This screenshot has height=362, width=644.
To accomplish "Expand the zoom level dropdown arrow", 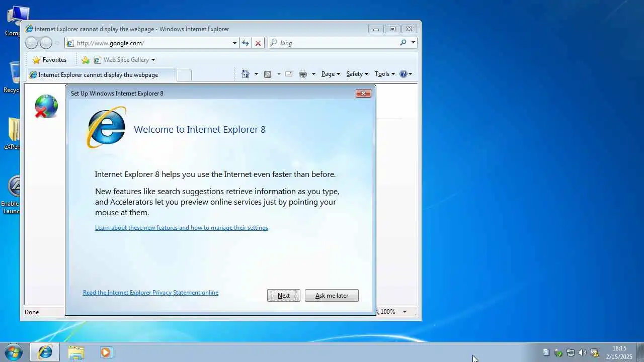I will coord(405,312).
